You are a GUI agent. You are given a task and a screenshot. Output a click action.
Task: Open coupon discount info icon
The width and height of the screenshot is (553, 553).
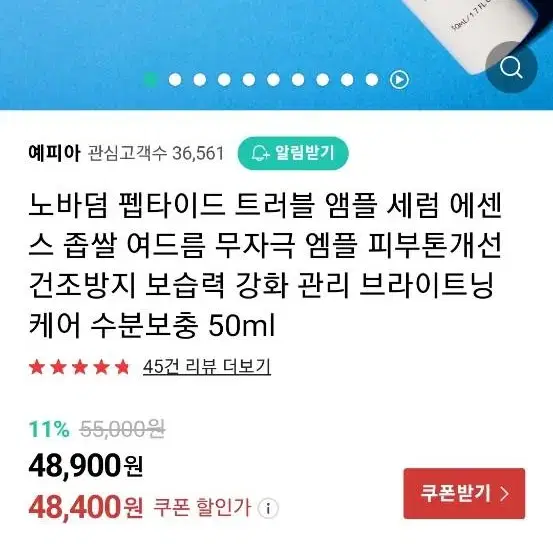[268, 508]
